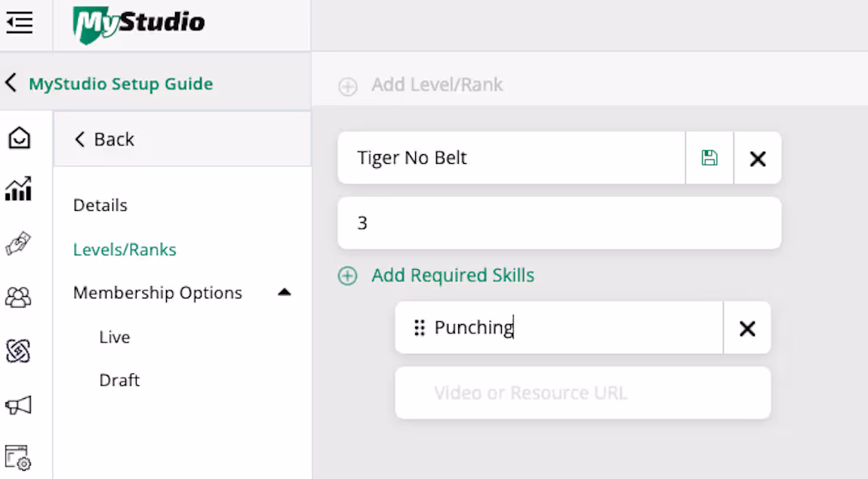Click Add Required Skills link
This screenshot has width=868, height=479.
click(452, 276)
